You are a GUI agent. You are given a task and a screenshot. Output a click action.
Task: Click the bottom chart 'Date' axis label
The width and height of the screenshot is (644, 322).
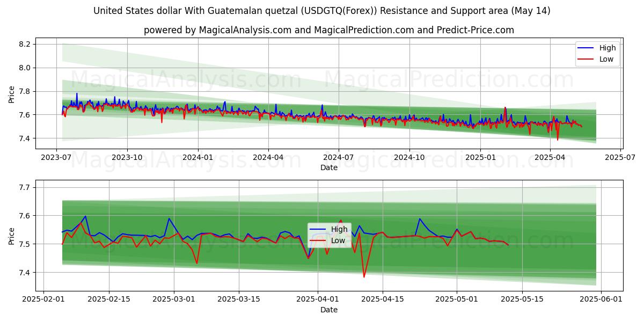tap(329, 310)
